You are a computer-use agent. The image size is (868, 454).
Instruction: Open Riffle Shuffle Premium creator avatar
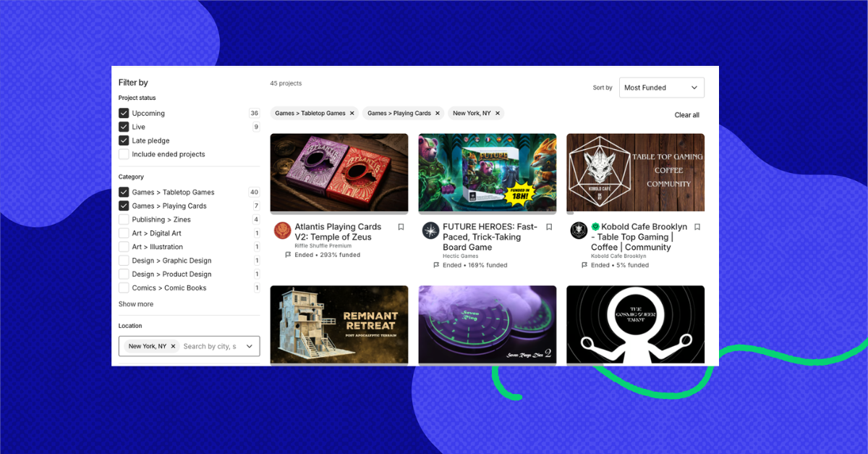coord(283,231)
